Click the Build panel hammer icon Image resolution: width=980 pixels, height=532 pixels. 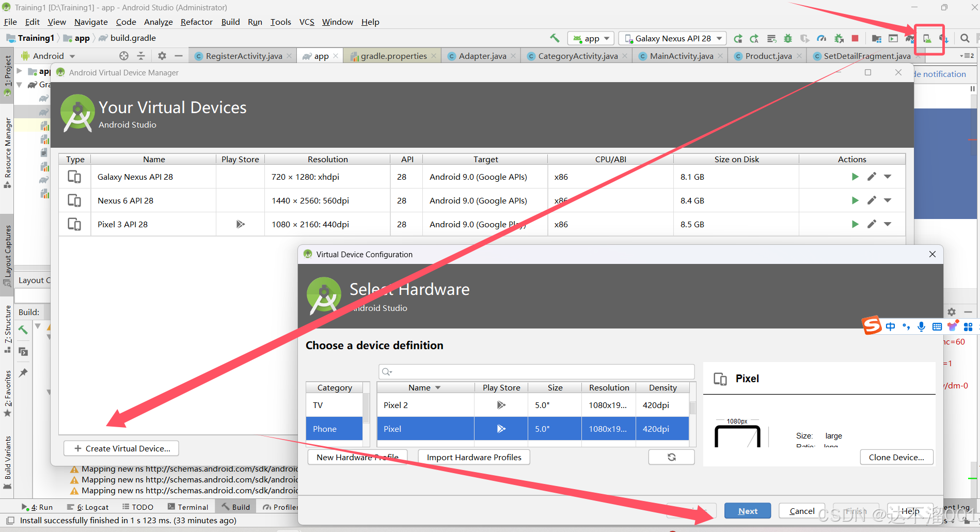click(23, 330)
